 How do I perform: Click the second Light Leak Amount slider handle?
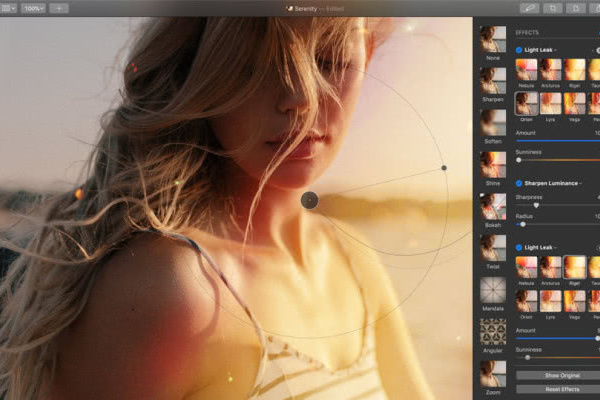[597, 338]
